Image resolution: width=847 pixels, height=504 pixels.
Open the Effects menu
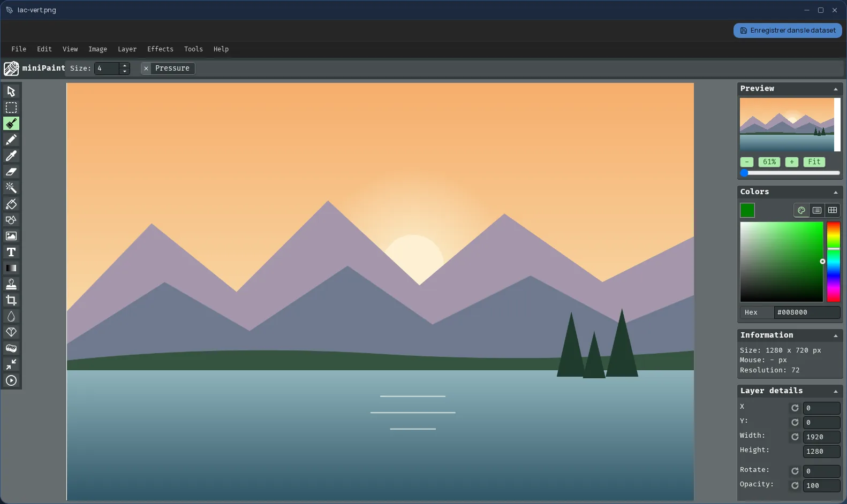point(160,49)
